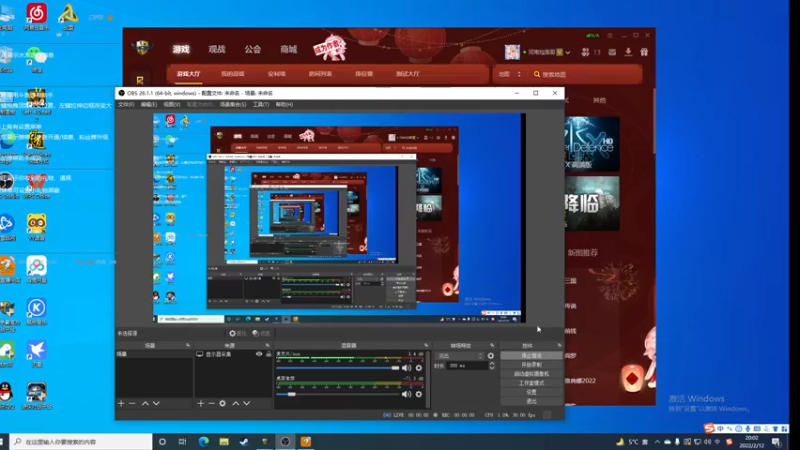
Task: Open Task View on the taskbar
Action: point(182,442)
